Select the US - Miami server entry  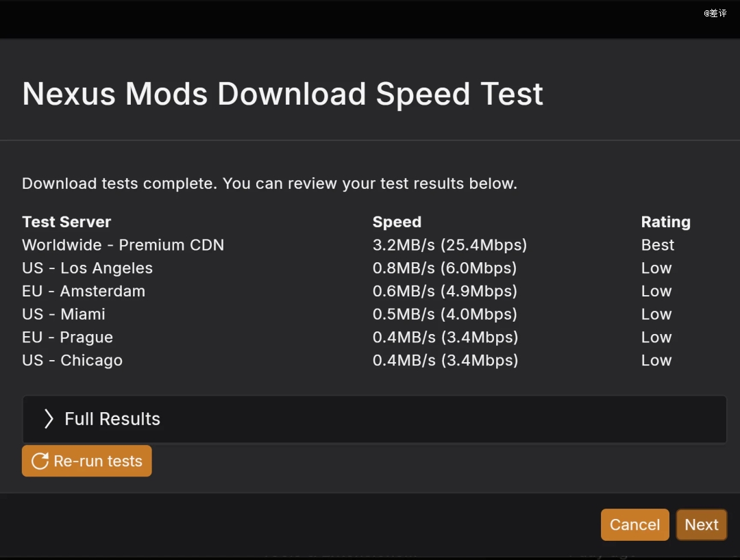click(64, 314)
